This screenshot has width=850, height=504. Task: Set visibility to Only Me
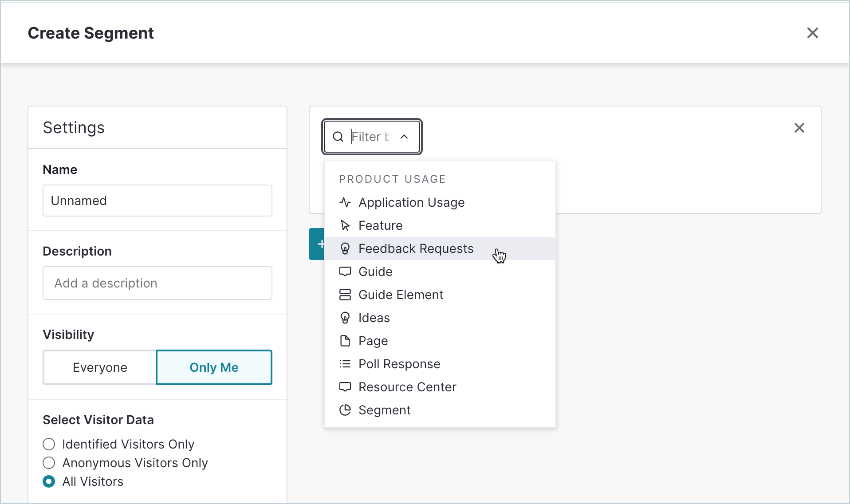pos(214,367)
